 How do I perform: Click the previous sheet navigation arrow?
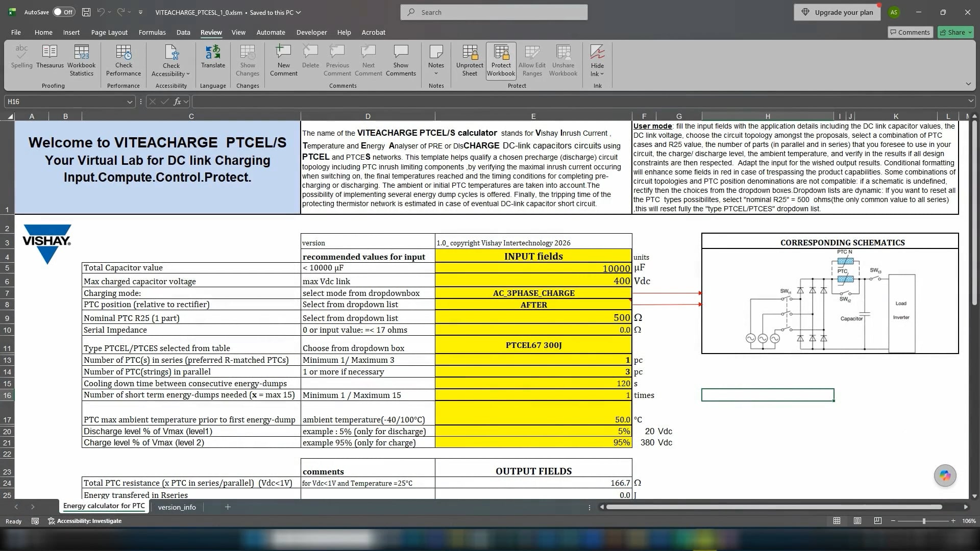coord(16,507)
